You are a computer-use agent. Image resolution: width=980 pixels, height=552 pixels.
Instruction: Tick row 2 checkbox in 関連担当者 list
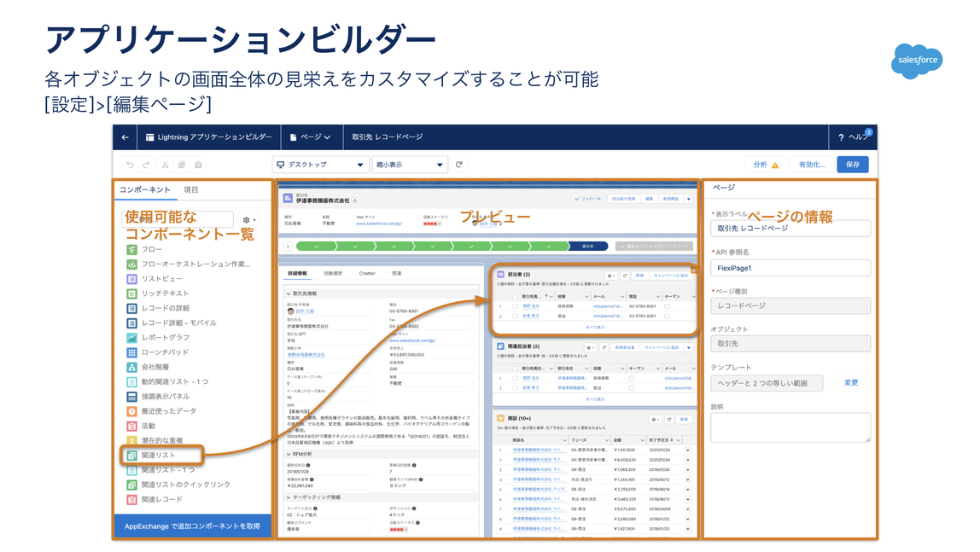[515, 388]
